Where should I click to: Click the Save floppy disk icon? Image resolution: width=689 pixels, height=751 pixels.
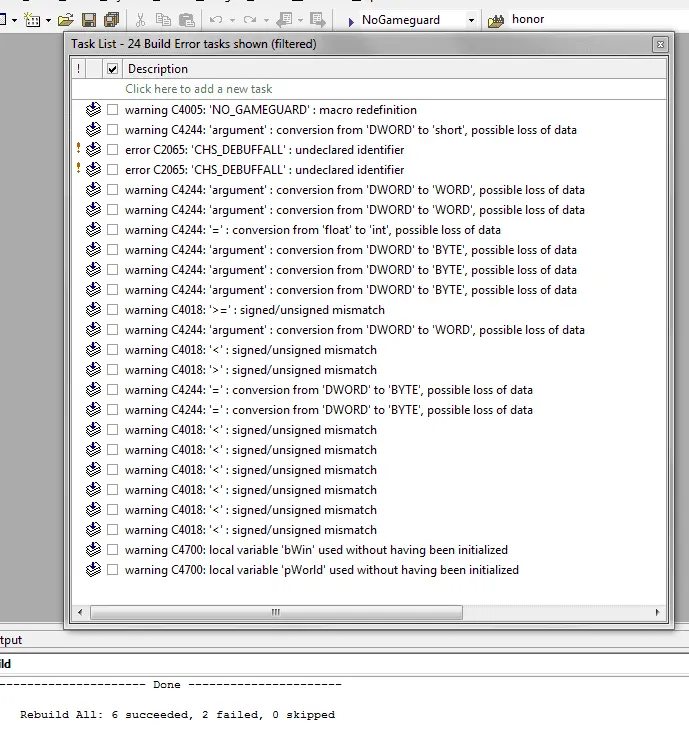(89, 20)
